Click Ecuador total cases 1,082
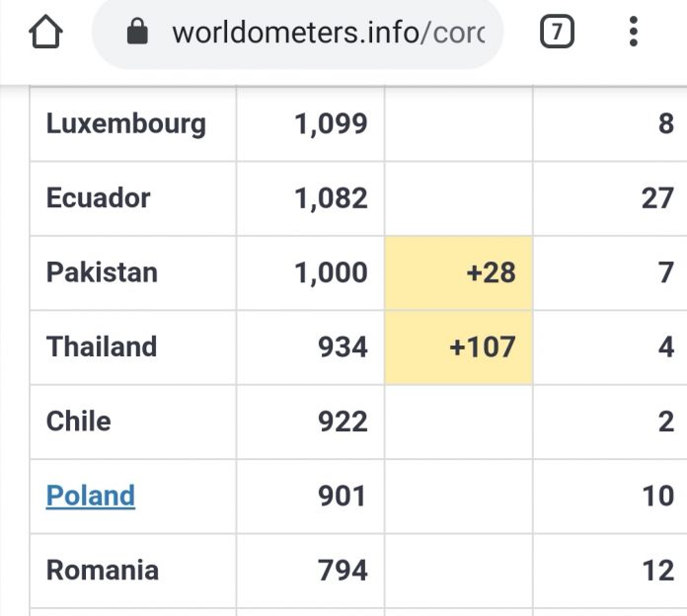 331,197
